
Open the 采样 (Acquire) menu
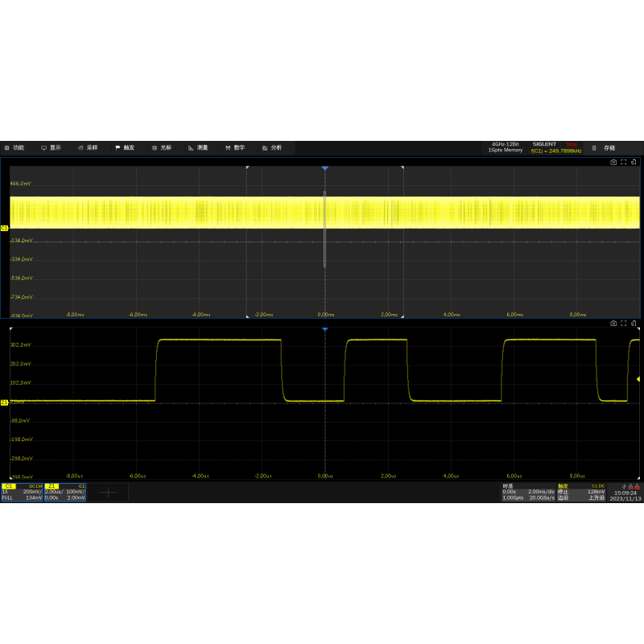point(87,148)
